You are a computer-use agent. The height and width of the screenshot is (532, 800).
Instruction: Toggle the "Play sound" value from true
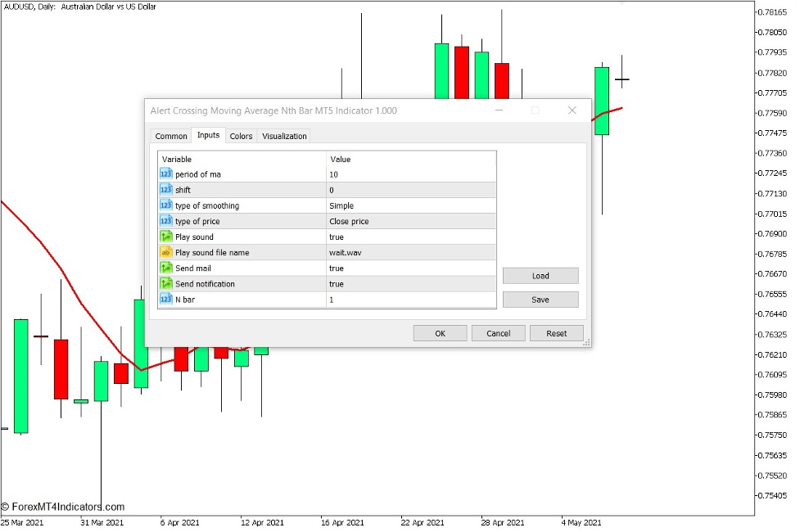click(x=409, y=237)
